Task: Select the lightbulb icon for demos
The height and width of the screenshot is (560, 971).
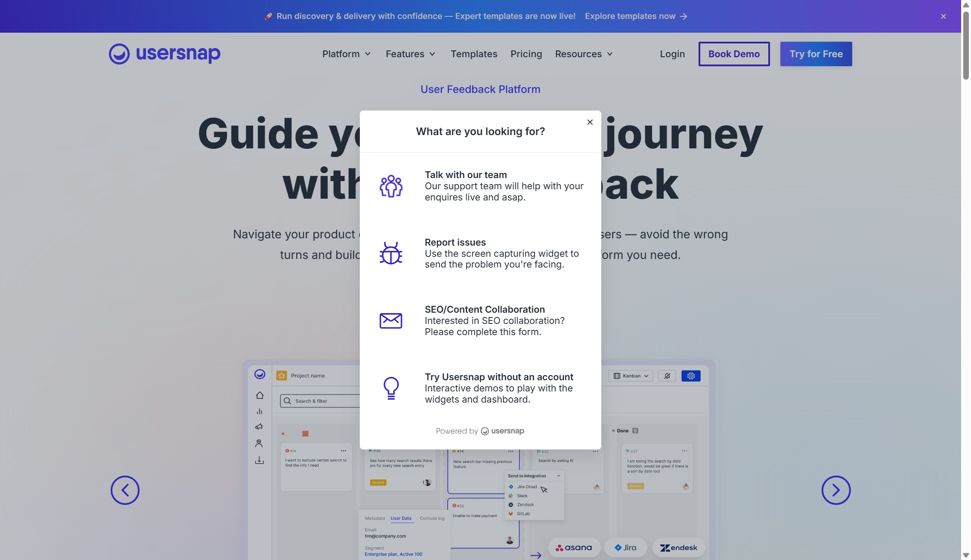Action: point(391,388)
